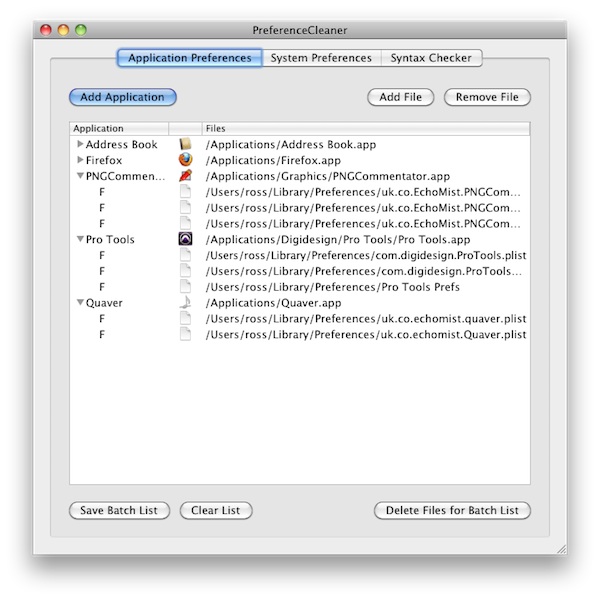Collapse the PNGCommentator entry

[80, 176]
